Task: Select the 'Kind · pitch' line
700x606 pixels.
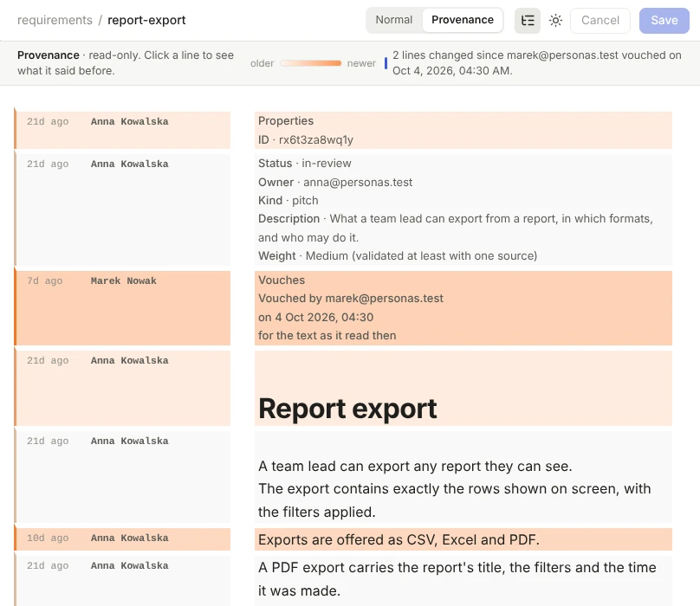Action: pyautogui.click(x=463, y=200)
